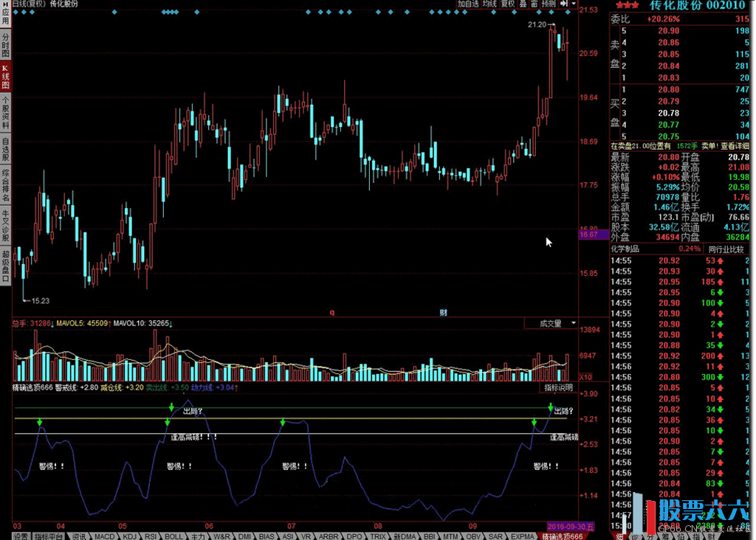Expand the dropdown arrow at top toolbar end
The width and height of the screenshot is (756, 540).
point(574,4)
